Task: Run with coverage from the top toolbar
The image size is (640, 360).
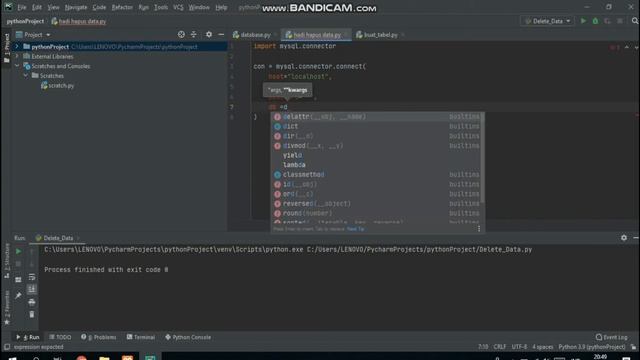Action: click(x=608, y=21)
